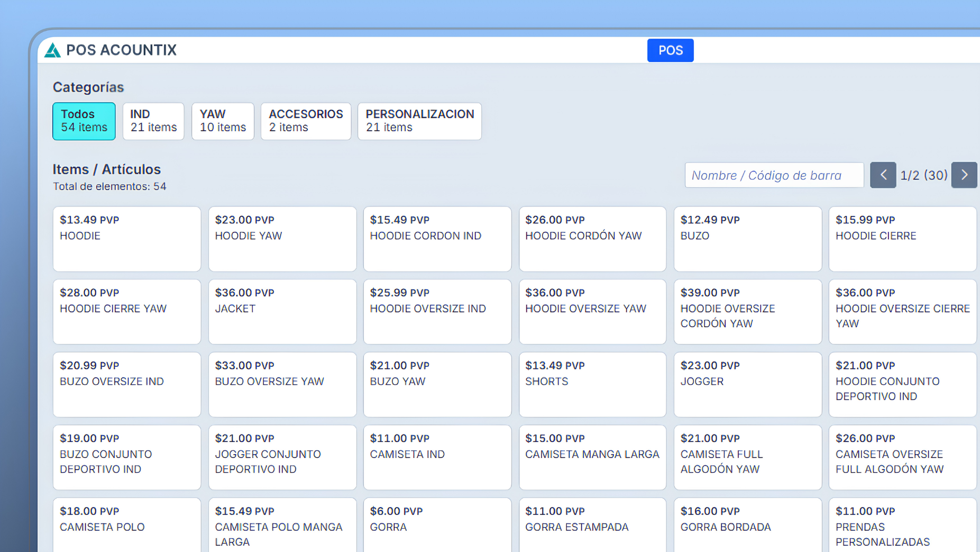Click the POS Acountix triangle logo icon
Viewport: 980px width, 552px height.
[52, 50]
